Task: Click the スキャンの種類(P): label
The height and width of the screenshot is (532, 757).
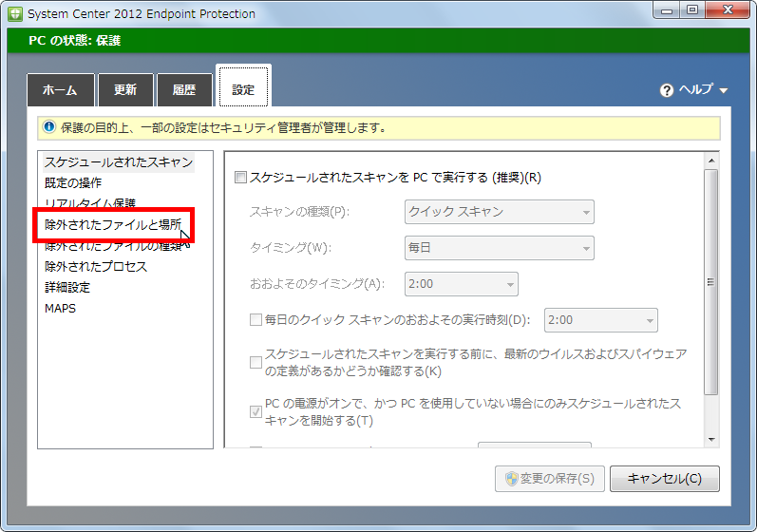Action: [299, 212]
